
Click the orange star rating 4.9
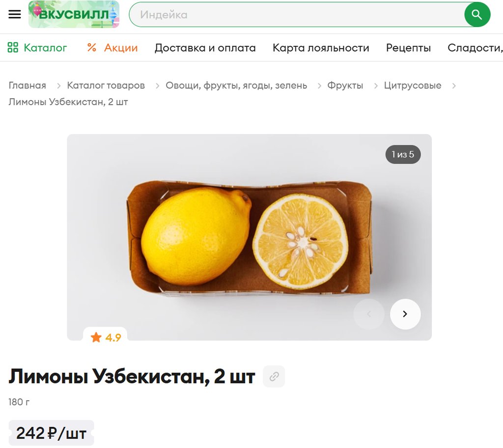106,337
